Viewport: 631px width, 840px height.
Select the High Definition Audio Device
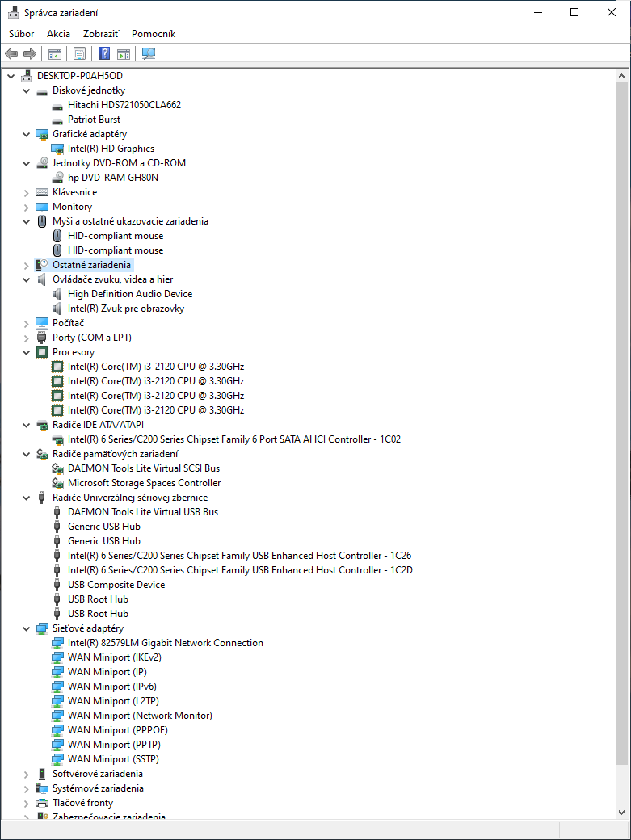pos(129,294)
